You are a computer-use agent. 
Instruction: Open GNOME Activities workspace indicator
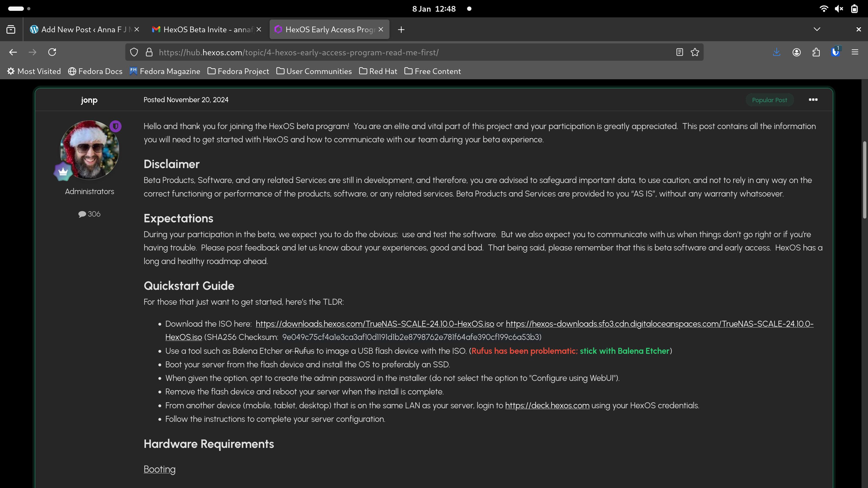[x=19, y=9]
